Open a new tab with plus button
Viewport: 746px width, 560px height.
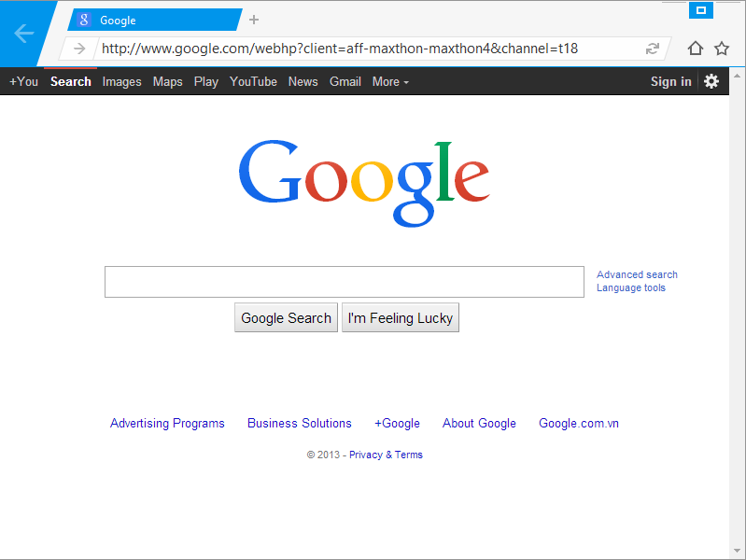click(x=254, y=20)
